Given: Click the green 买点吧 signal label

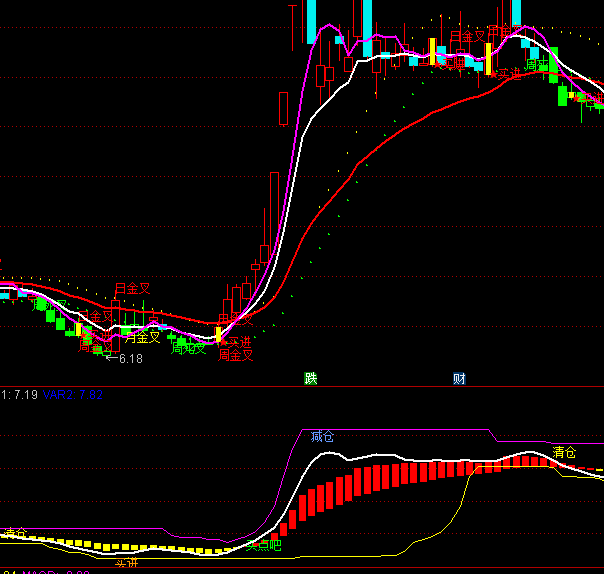Looking at the screenshot, I should tap(265, 545).
